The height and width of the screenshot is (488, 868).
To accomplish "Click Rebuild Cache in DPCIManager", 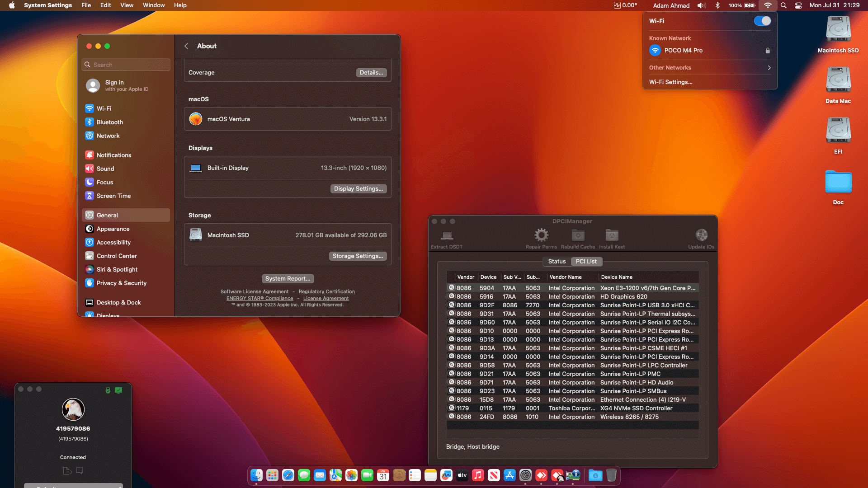I will 577,239.
